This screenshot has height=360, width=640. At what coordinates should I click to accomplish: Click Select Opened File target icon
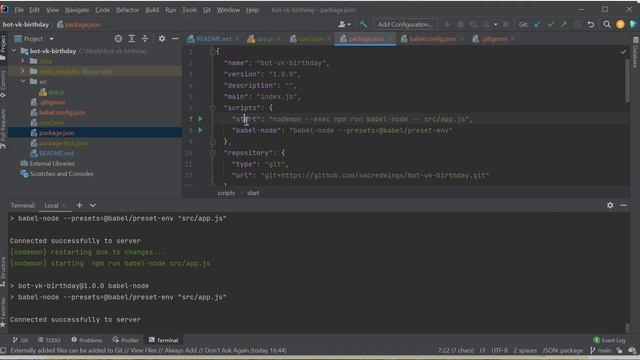tap(118, 39)
